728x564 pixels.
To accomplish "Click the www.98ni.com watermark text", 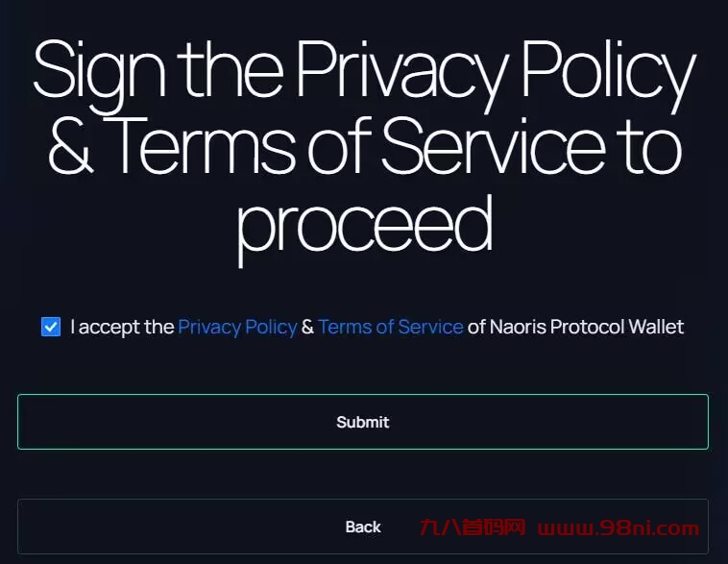I will point(619,528).
